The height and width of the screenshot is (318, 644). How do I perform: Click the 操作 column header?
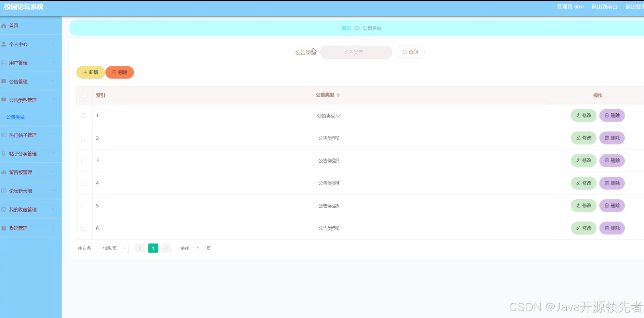[x=598, y=95]
